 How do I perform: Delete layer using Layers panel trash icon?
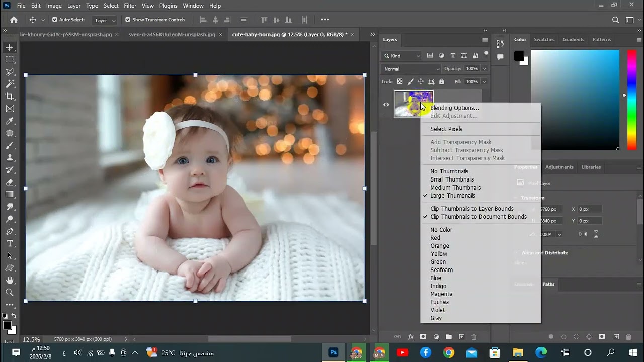tap(473, 337)
